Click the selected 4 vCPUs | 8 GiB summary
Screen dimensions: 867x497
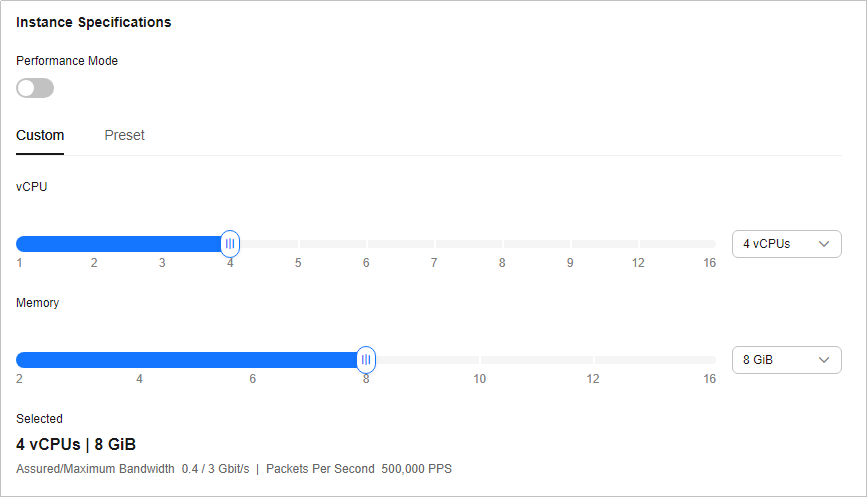76,444
